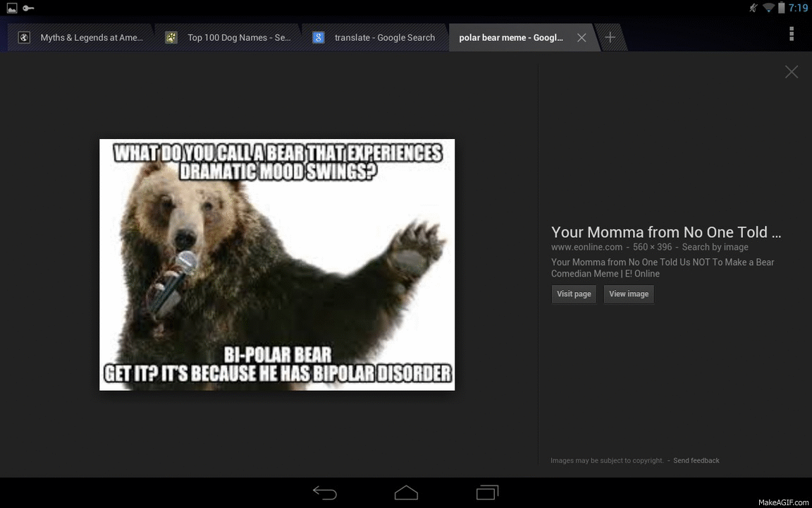Tap the 7:19 clock in status bar

(x=798, y=8)
